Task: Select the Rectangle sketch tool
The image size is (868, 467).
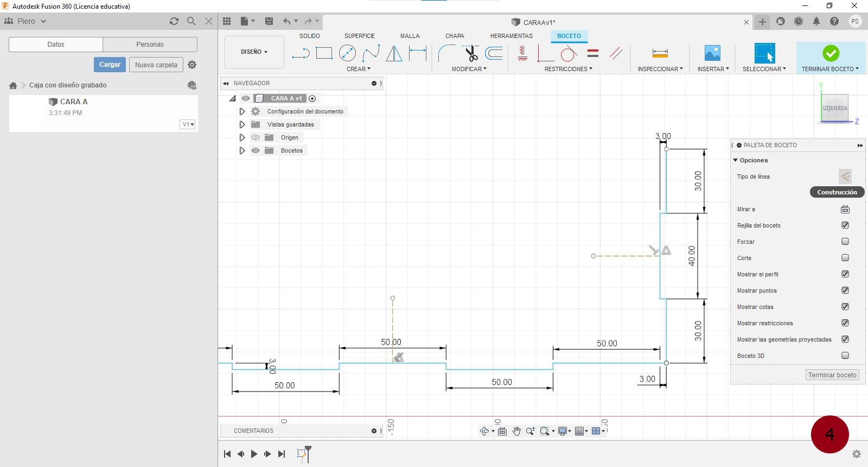Action: [x=324, y=53]
